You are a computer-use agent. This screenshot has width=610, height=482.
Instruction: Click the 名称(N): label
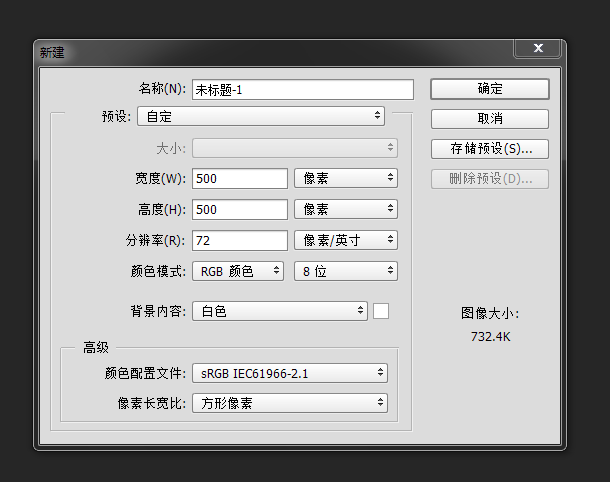point(162,89)
